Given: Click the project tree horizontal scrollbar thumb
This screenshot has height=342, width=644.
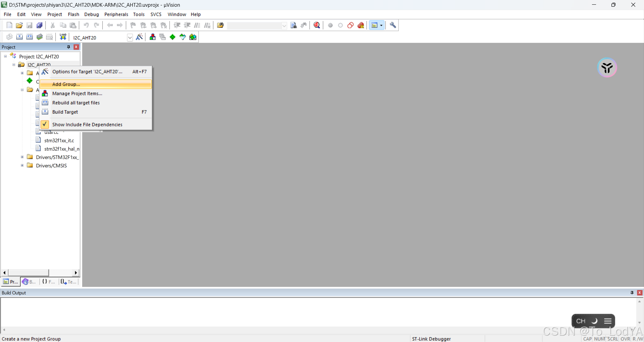Looking at the screenshot, I should click(x=29, y=273).
